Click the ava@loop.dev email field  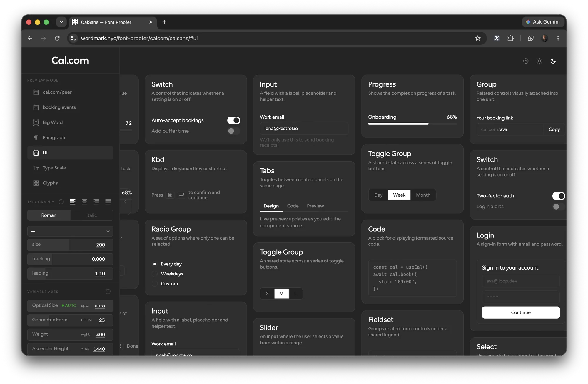pyautogui.click(x=521, y=281)
